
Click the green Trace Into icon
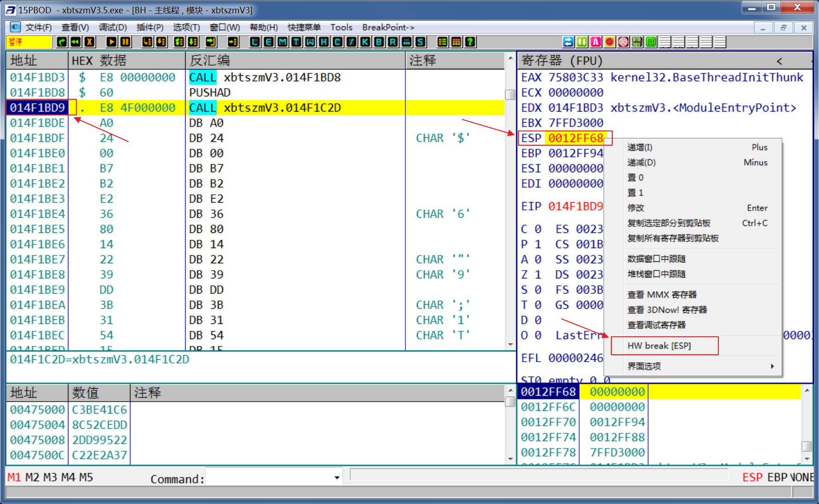tap(179, 42)
